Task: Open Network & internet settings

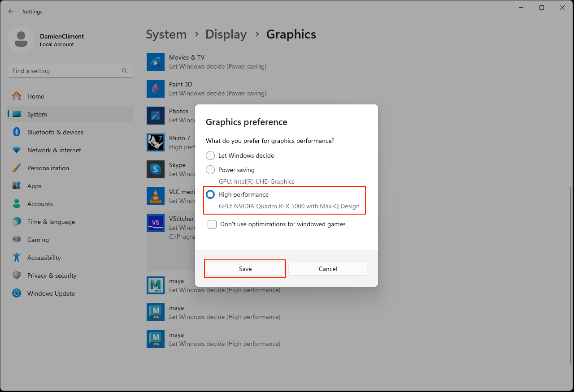Action: (x=70, y=150)
